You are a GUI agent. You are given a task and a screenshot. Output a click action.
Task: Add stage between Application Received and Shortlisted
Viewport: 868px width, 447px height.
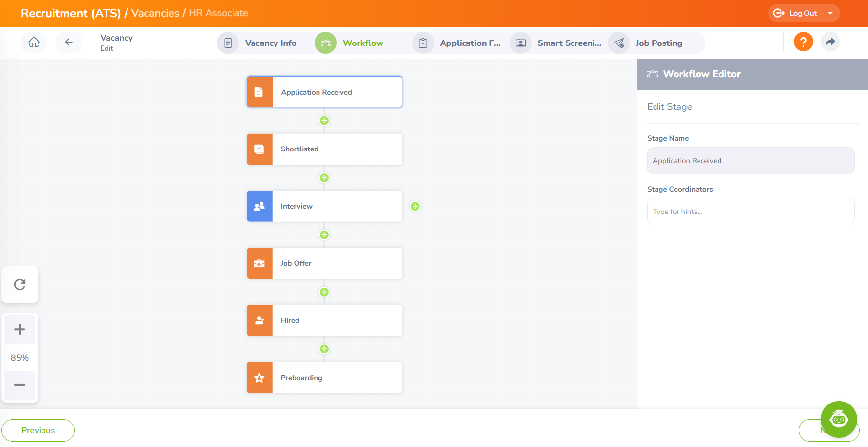point(324,121)
